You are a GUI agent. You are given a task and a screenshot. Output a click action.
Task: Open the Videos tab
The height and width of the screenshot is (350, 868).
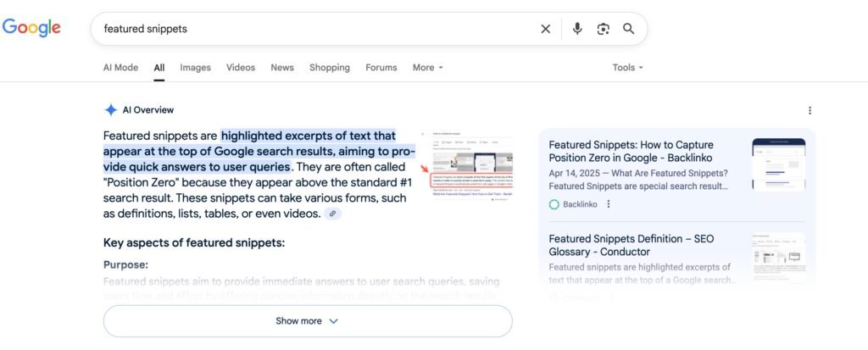[241, 68]
